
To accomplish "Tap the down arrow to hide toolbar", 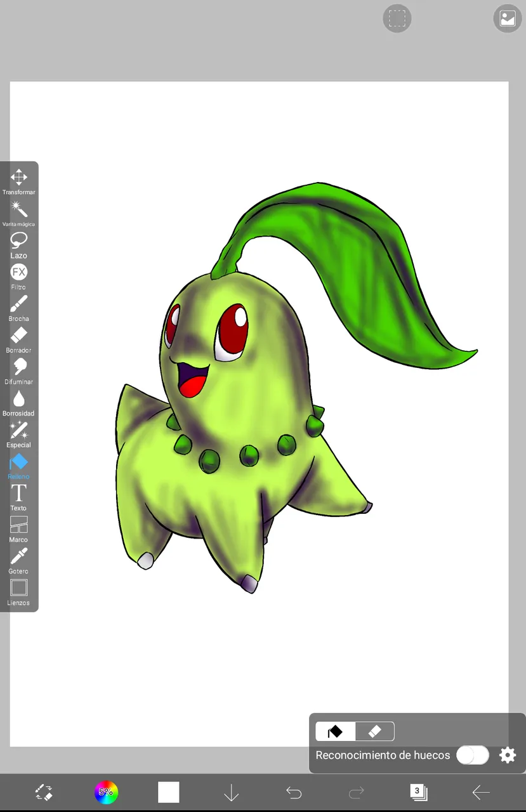I will coord(231,792).
